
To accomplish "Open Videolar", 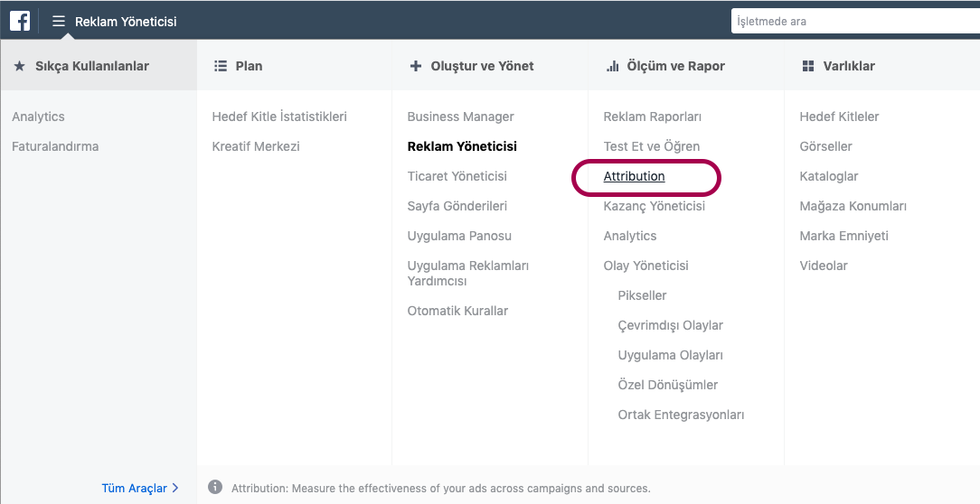I will [x=823, y=266].
